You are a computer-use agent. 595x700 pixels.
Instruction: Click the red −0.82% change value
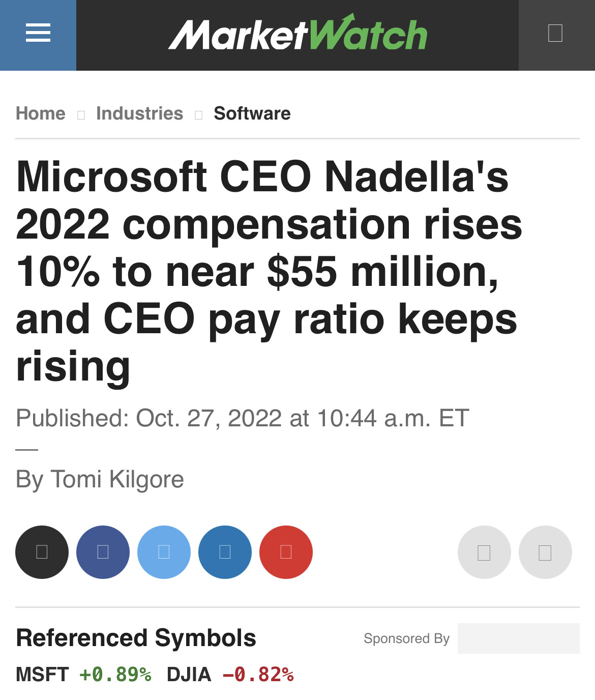point(258,675)
